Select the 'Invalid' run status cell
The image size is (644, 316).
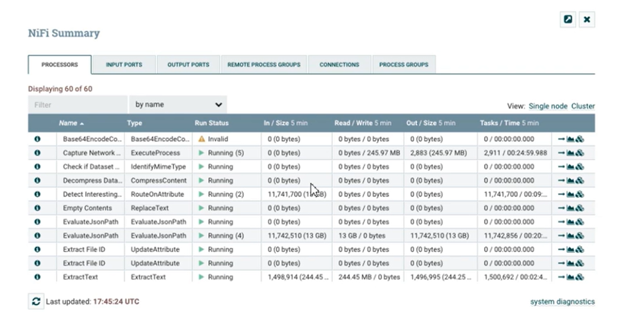pyautogui.click(x=227, y=139)
